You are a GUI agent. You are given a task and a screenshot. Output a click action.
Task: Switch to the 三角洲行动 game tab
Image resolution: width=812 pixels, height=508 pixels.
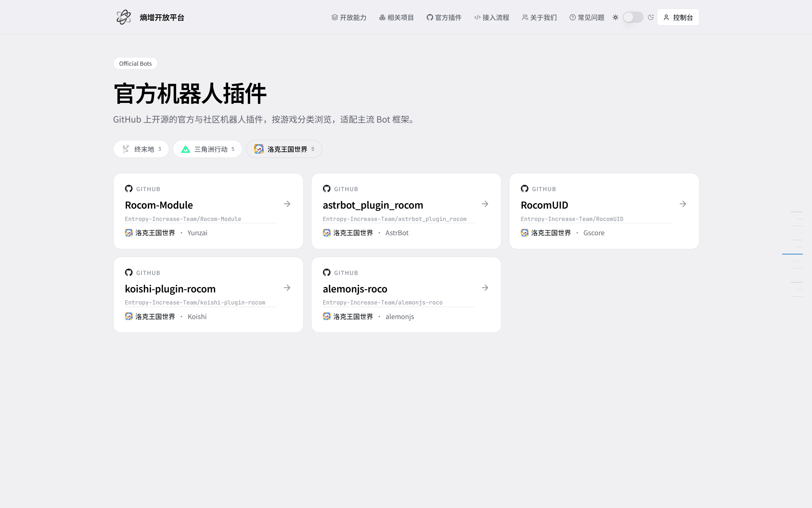point(207,149)
